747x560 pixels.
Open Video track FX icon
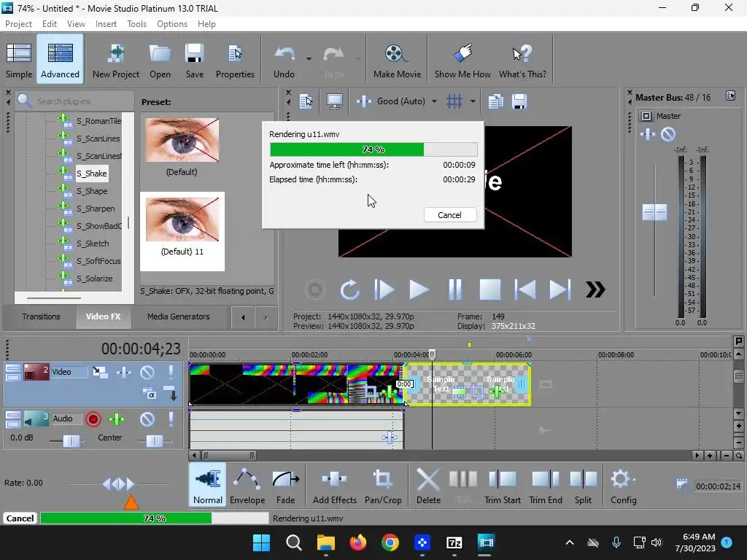pos(124,372)
